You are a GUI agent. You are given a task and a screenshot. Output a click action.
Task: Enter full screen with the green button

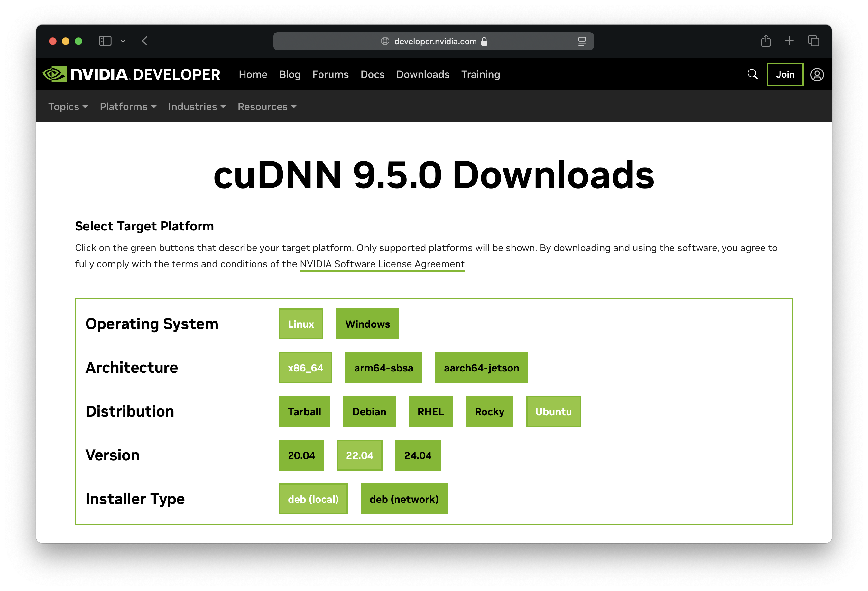click(78, 41)
